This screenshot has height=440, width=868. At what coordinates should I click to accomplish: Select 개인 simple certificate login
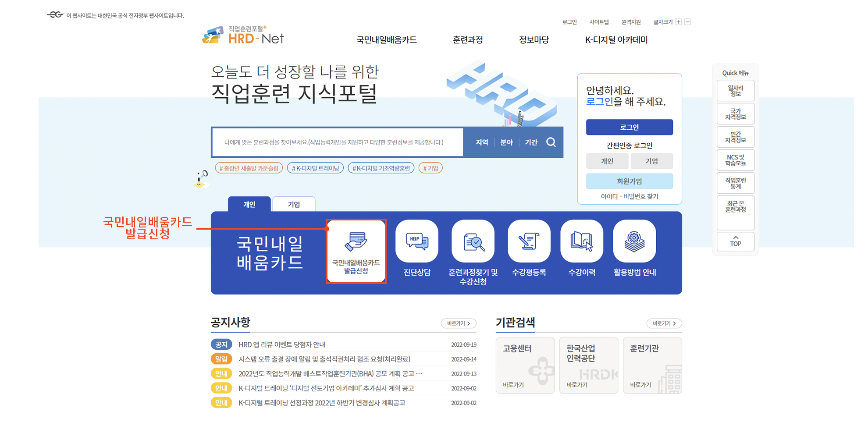[607, 161]
